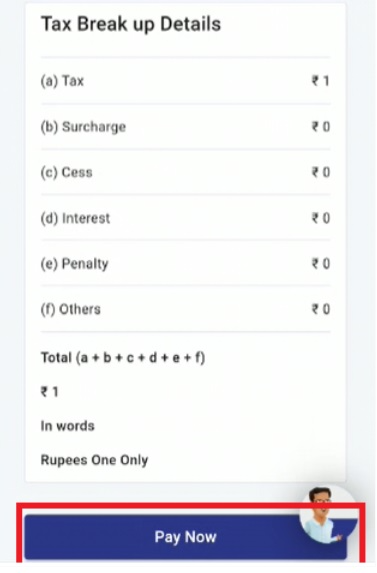Click the ₹ 0 amount for Cess

(x=321, y=172)
